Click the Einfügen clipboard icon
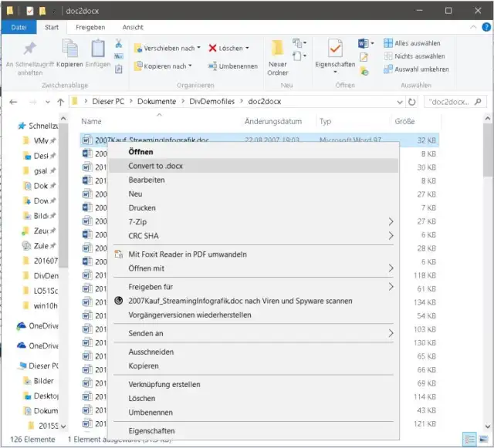Screen dimensions: 494x448 coord(99,50)
